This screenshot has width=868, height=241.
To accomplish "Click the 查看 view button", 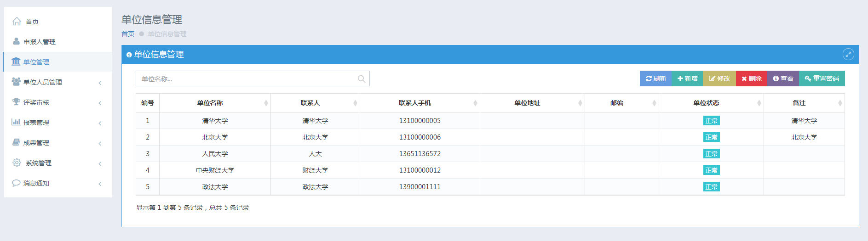I will pyautogui.click(x=783, y=78).
